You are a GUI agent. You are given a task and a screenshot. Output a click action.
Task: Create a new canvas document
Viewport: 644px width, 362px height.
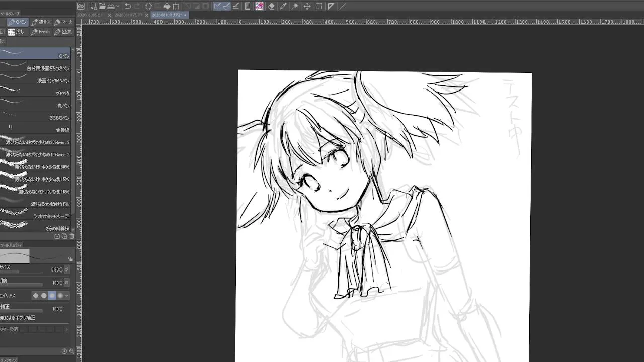93,6
